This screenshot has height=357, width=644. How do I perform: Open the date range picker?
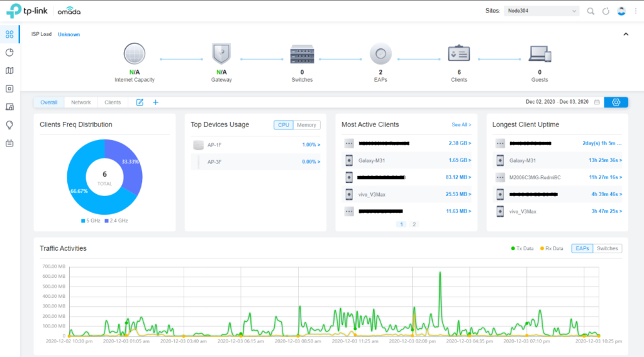(597, 102)
